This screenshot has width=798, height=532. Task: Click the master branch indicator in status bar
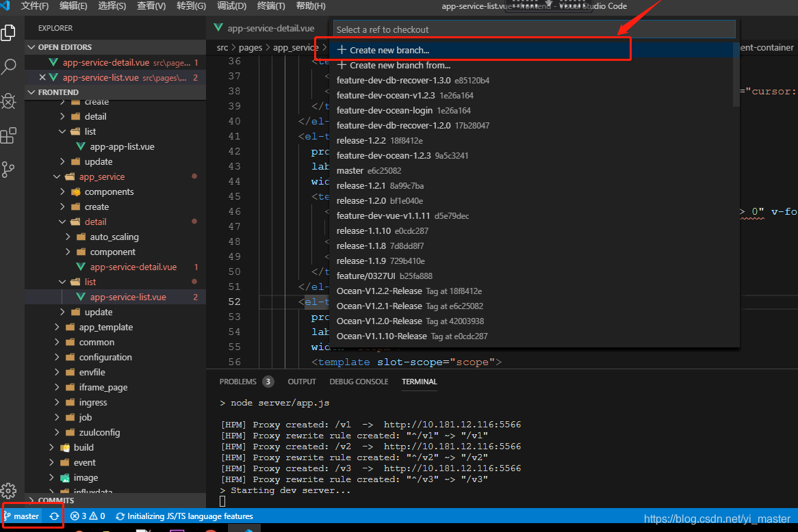point(22,516)
